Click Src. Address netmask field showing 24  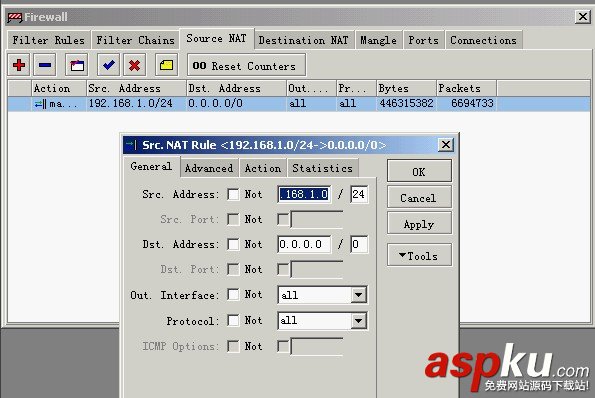click(359, 195)
